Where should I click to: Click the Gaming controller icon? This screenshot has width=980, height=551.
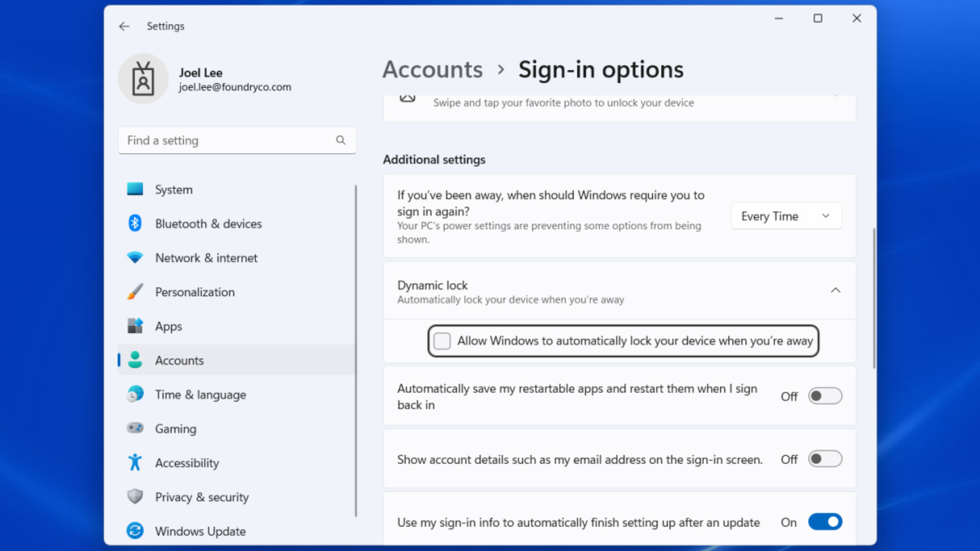coord(135,428)
